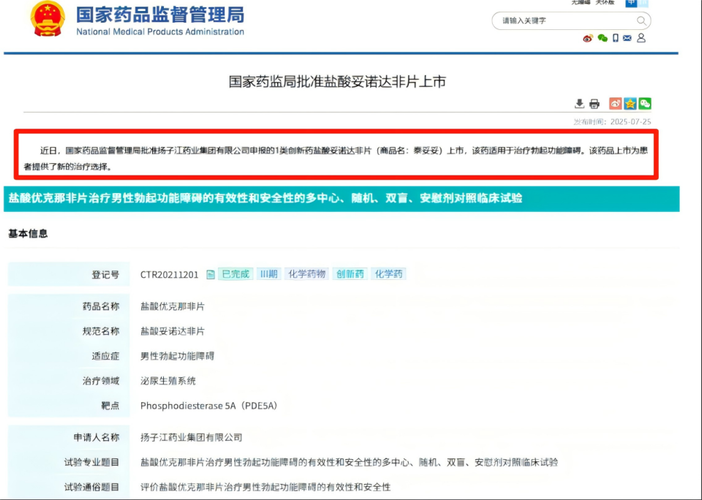Click the national emblem logo
This screenshot has width=702, height=500.
tap(47, 19)
